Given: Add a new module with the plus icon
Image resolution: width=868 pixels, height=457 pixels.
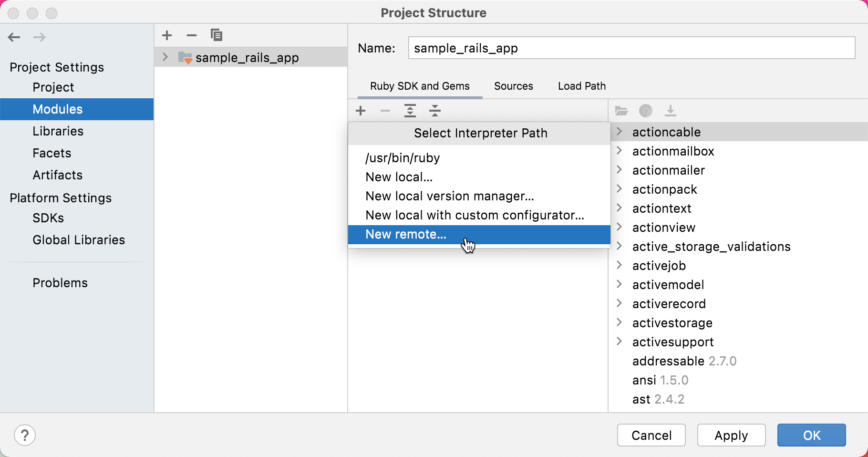Looking at the screenshot, I should coord(167,35).
